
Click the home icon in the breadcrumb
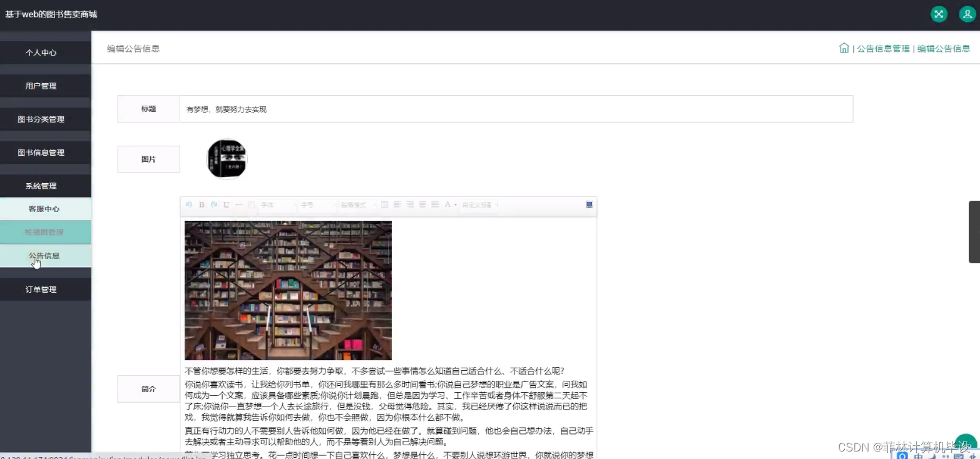pos(844,48)
